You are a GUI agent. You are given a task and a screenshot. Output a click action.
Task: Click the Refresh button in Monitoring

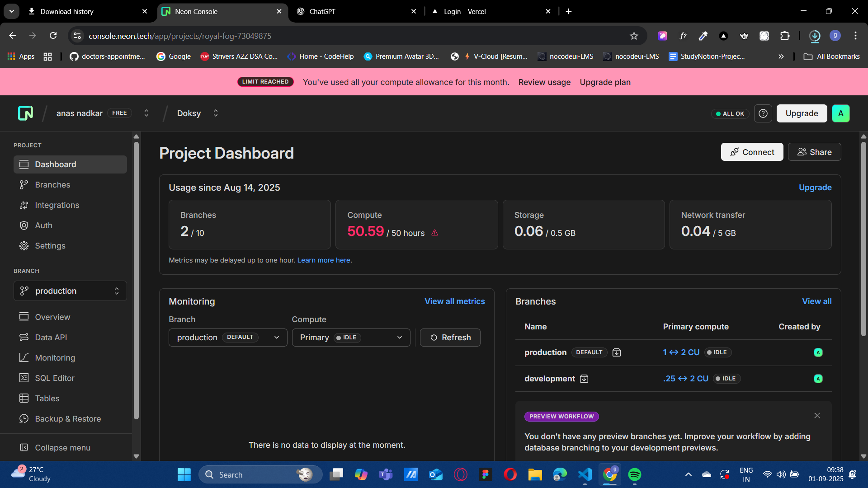(450, 338)
